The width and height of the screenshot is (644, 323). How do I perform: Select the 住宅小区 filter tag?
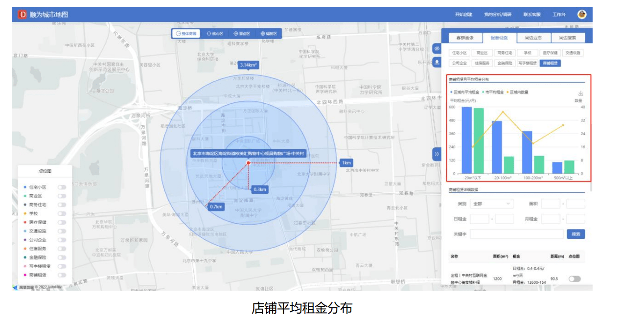pos(459,53)
